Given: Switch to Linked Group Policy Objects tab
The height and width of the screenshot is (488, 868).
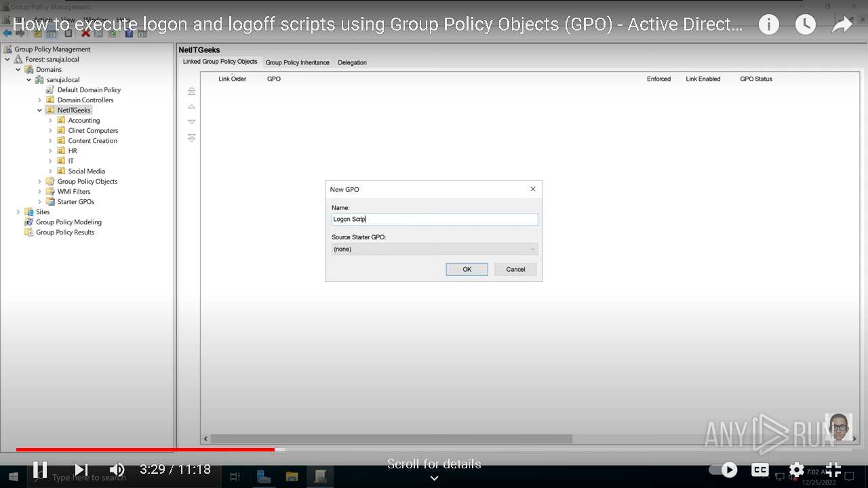Looking at the screenshot, I should 220,61.
